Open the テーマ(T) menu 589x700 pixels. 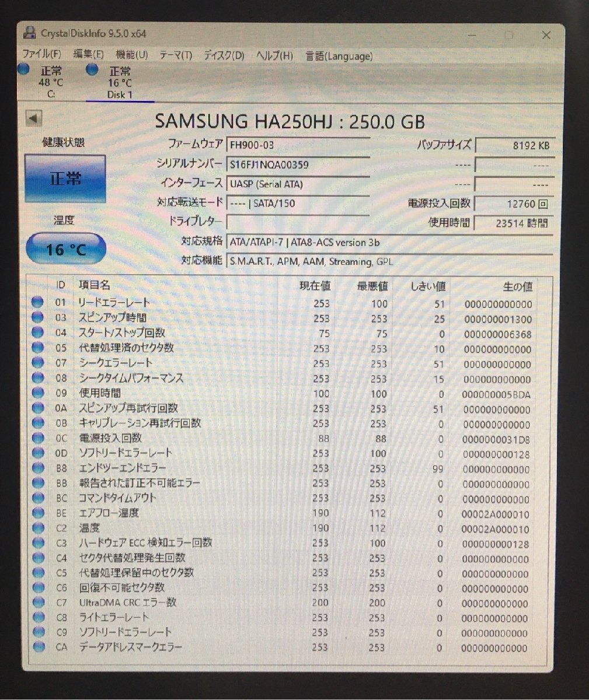(175, 55)
